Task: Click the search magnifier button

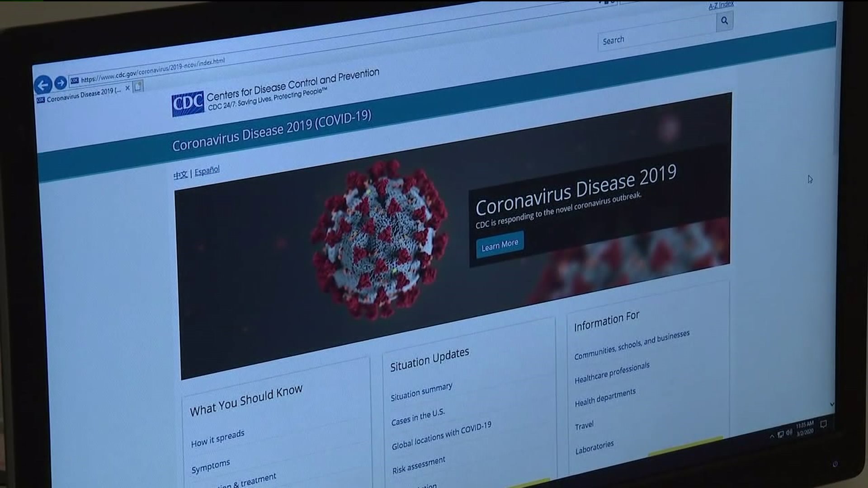Action: pos(724,21)
